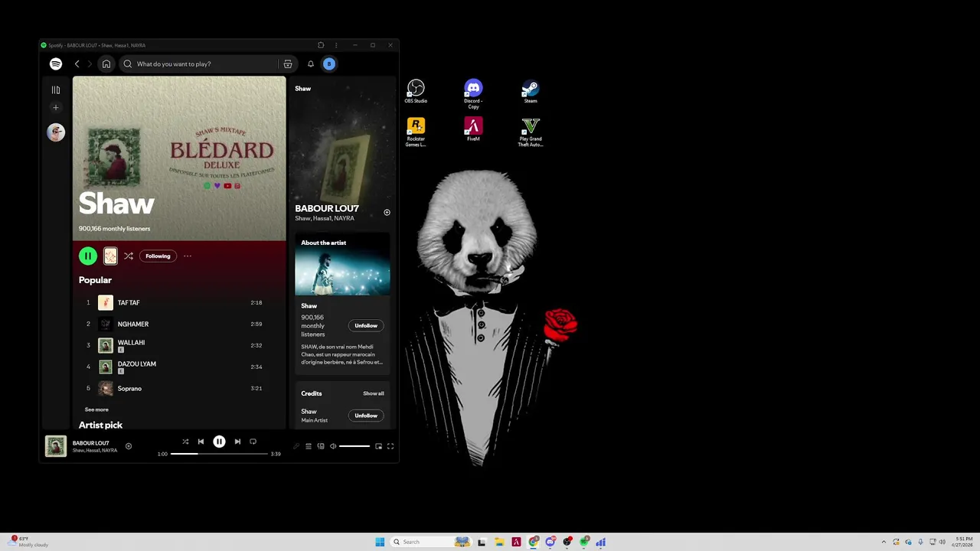Open the Spotify Home button
The height and width of the screenshot is (551, 980).
[106, 64]
